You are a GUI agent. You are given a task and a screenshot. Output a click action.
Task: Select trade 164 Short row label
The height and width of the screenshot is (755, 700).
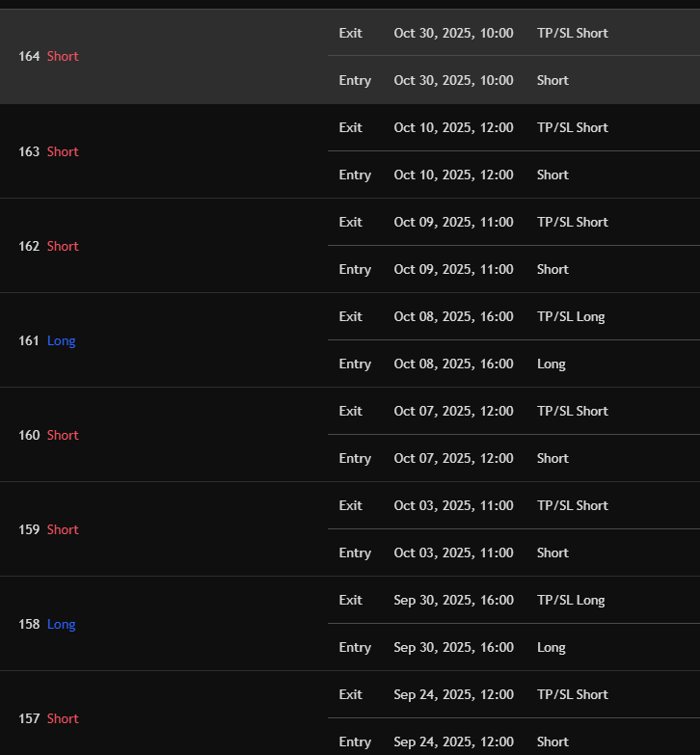[49, 57]
